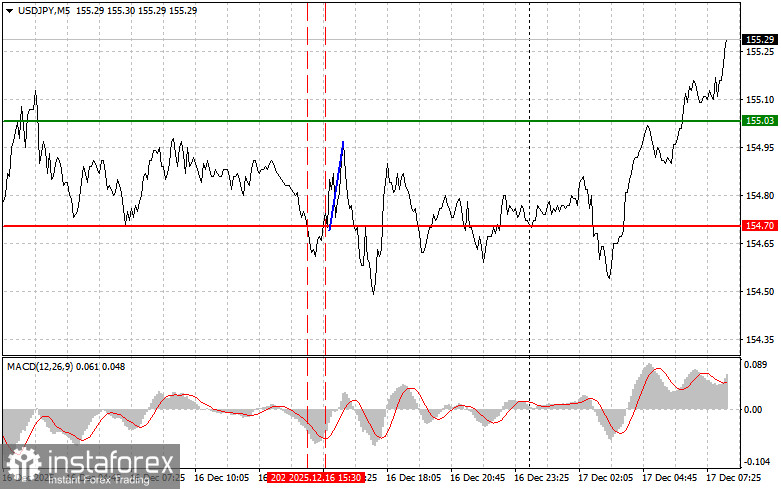The image size is (781, 489).
Task: Select the price axis value 155.25
Action: point(760,52)
